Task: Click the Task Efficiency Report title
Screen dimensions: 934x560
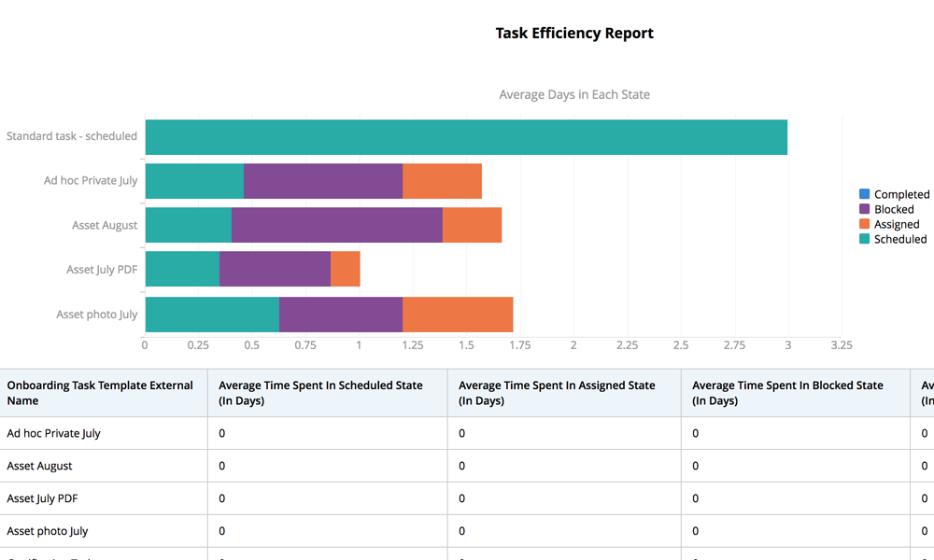Action: (x=574, y=34)
